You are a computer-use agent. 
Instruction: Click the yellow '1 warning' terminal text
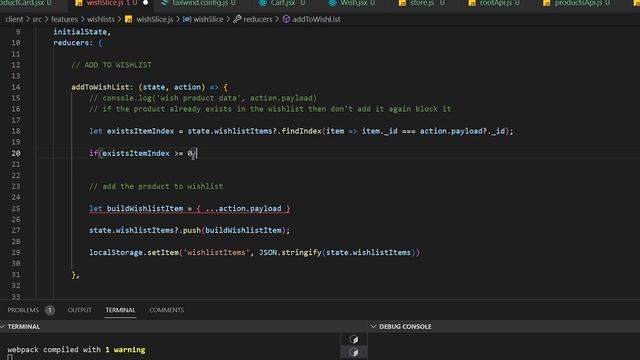pos(125,349)
